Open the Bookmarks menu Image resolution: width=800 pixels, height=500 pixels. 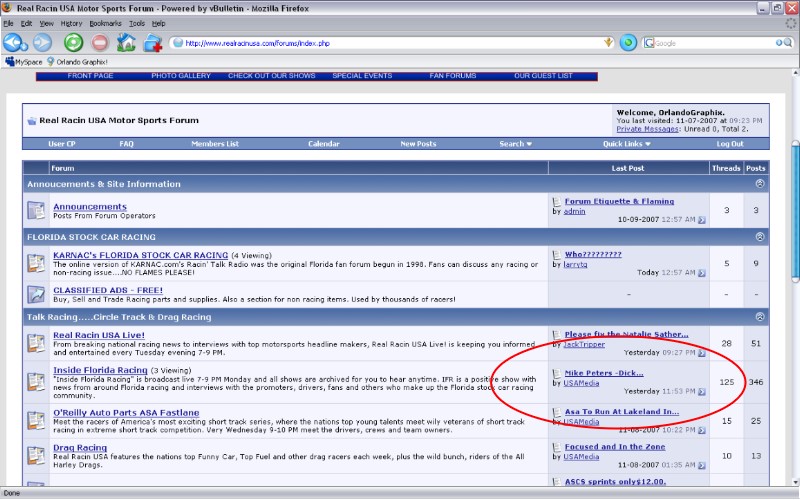105,22
